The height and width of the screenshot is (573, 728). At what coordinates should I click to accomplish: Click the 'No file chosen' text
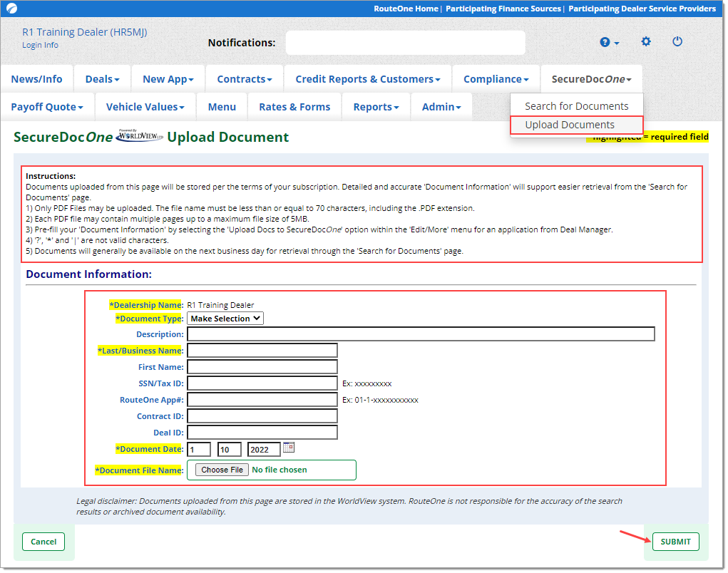click(280, 470)
